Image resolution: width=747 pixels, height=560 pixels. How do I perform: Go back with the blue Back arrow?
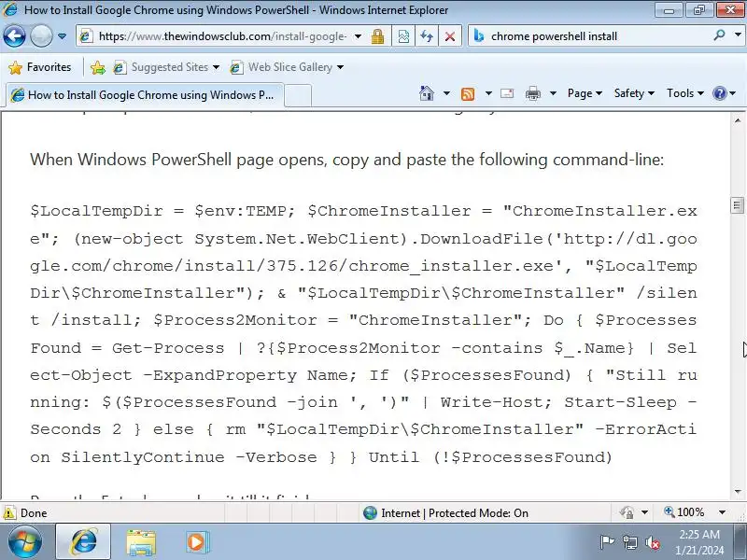14,35
